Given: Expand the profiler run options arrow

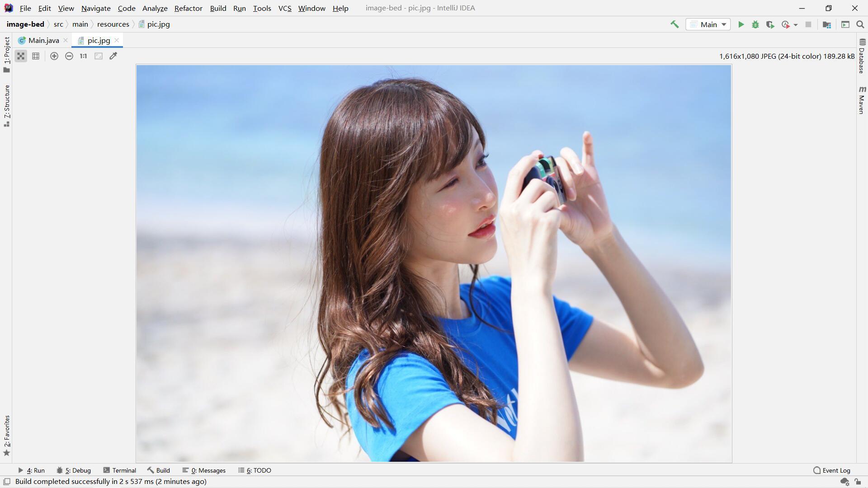Looking at the screenshot, I should click(x=796, y=25).
